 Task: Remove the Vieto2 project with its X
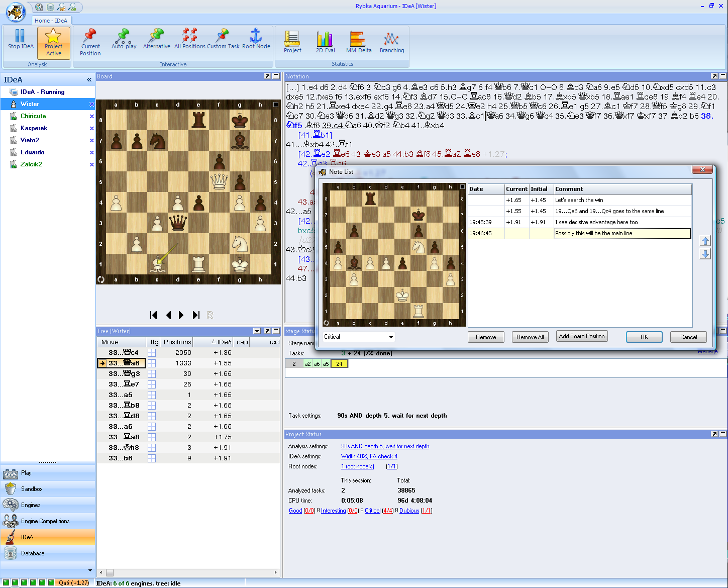(91, 141)
